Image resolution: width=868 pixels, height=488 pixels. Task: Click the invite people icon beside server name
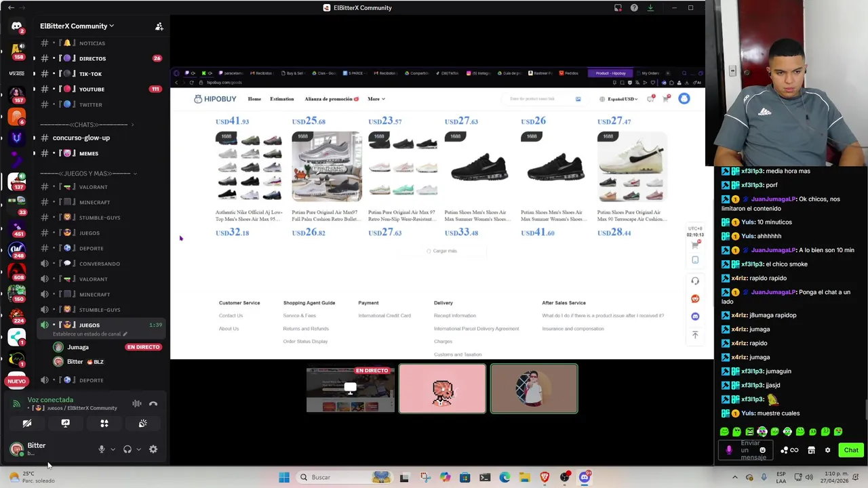(159, 26)
